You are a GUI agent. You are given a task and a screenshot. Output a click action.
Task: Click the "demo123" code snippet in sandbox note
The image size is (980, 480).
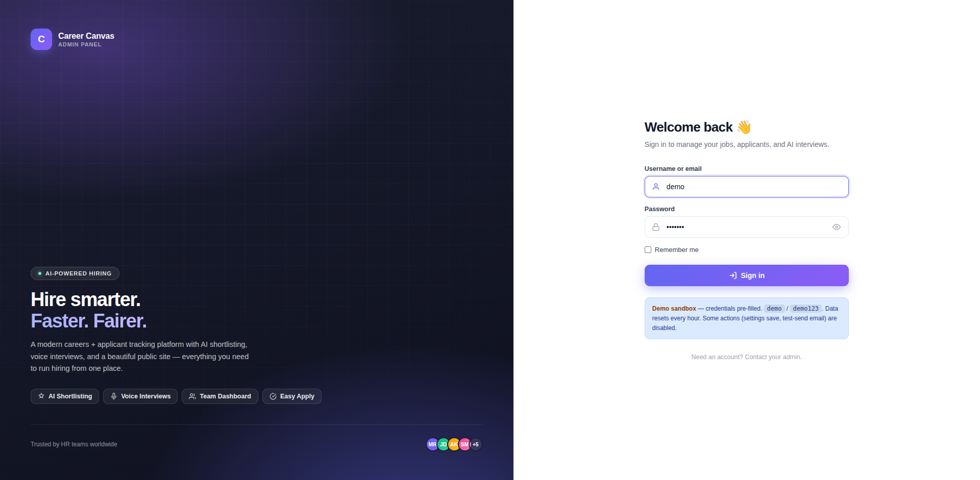[805, 309]
